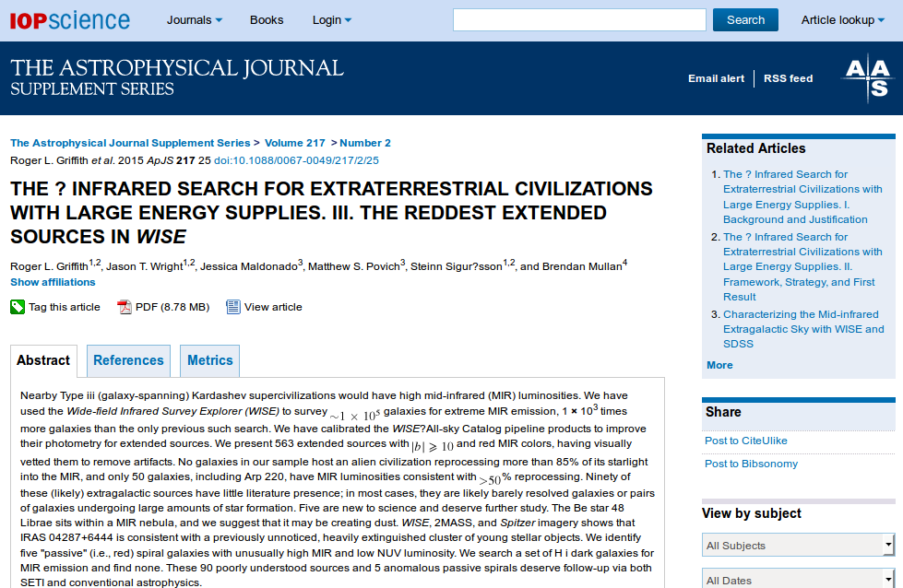Open the Books menu item

tap(267, 20)
